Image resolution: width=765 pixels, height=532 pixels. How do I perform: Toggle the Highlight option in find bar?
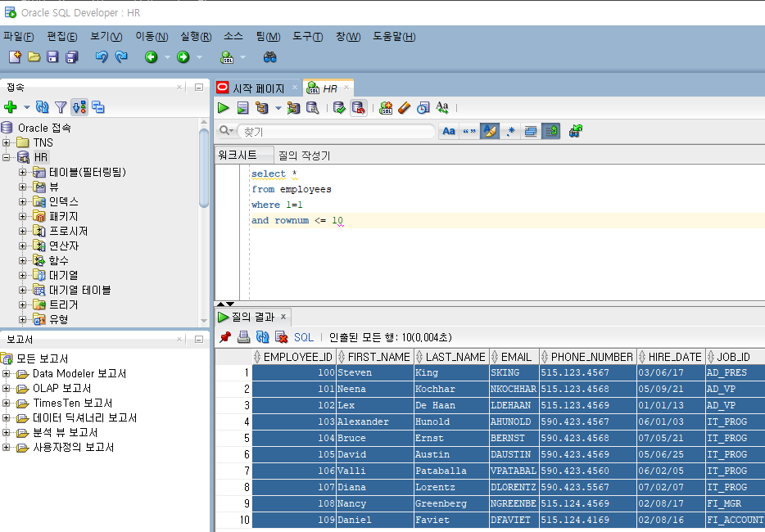click(490, 131)
